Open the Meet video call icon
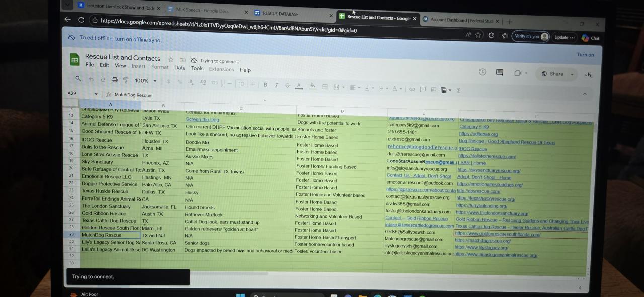 [x=517, y=73]
